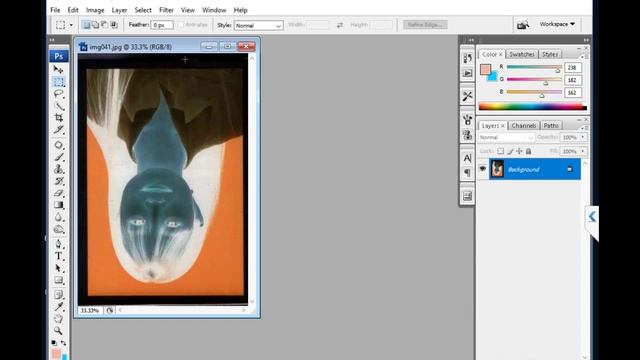The height and width of the screenshot is (360, 640).
Task: Click the foreground color swatch in Color panel
Action: click(x=485, y=69)
